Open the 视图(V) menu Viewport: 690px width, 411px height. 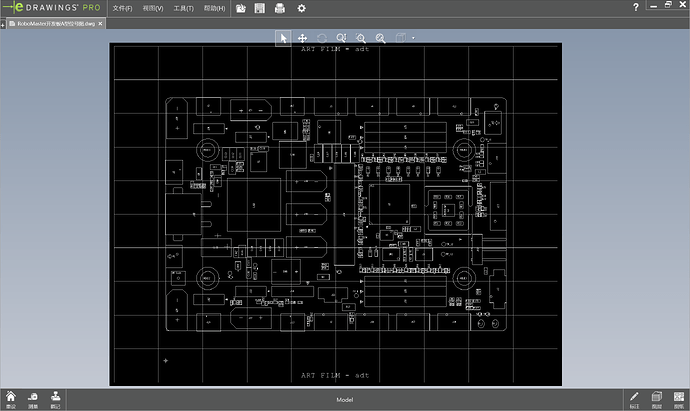pos(153,8)
